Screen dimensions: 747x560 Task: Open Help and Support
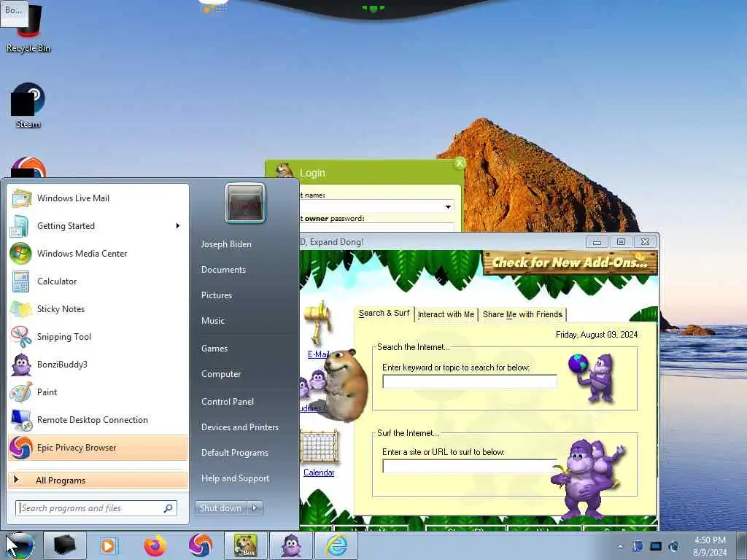(x=235, y=478)
